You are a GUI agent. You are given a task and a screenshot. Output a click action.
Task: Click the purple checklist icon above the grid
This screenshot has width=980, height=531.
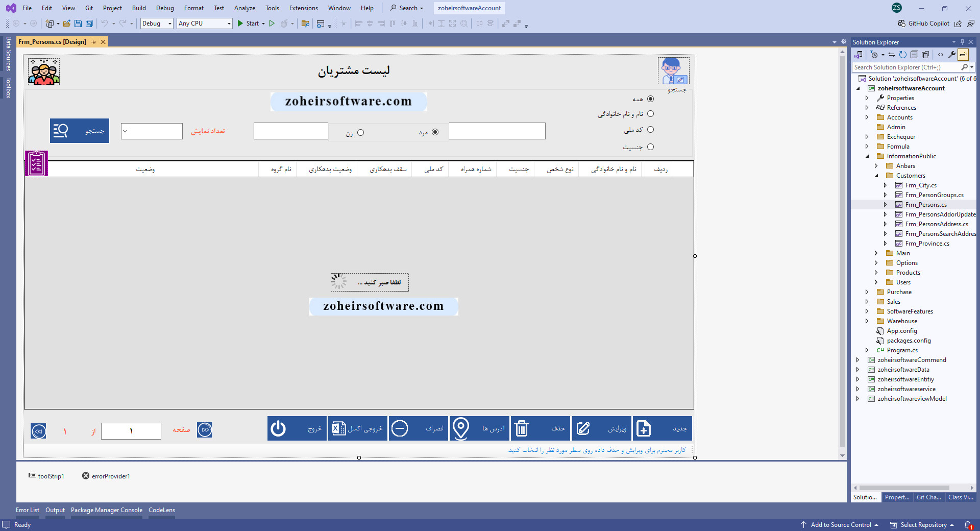pos(36,163)
